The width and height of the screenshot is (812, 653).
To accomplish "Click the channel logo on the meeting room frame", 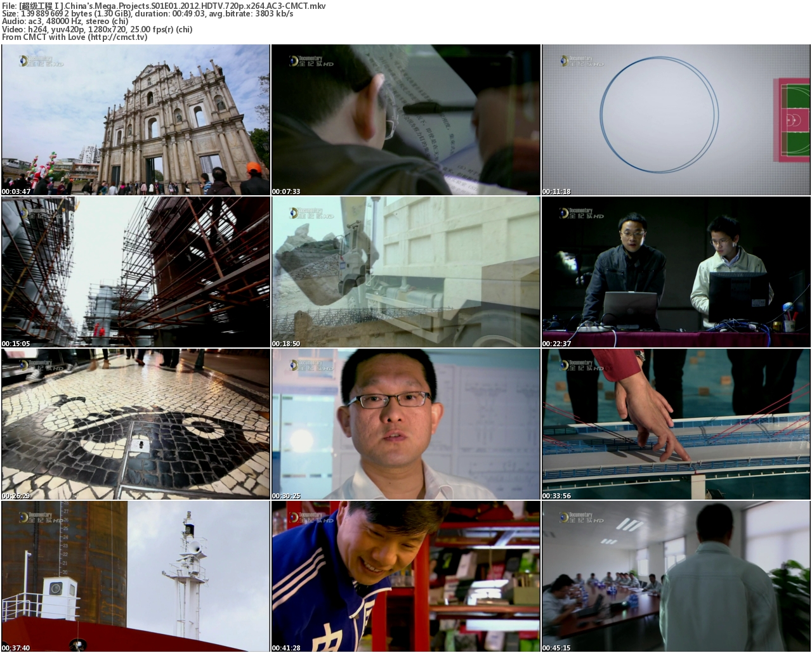I will tap(582, 517).
